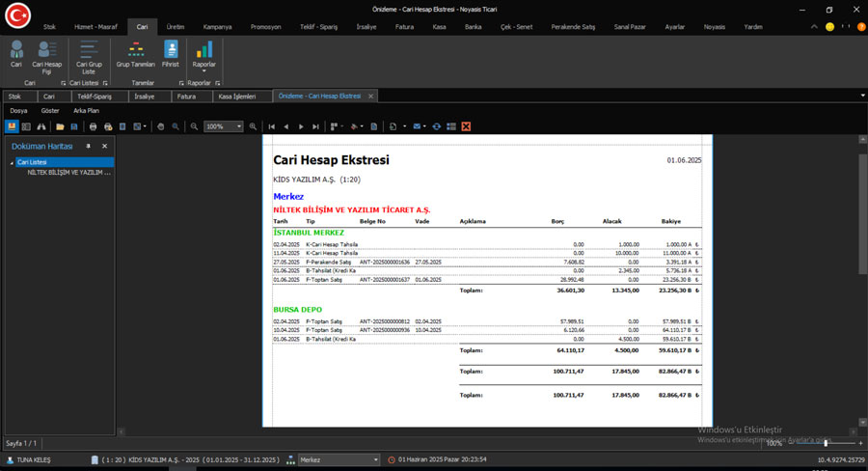Image resolution: width=868 pixels, height=471 pixels.
Task: Collapse the ribbon with the up chevron
Action: [814, 27]
